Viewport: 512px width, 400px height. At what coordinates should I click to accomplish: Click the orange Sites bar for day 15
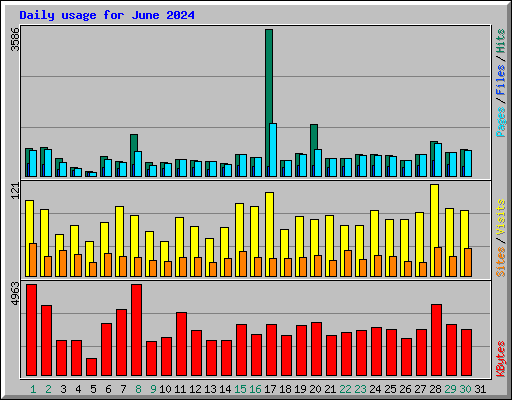pyautogui.click(x=243, y=264)
